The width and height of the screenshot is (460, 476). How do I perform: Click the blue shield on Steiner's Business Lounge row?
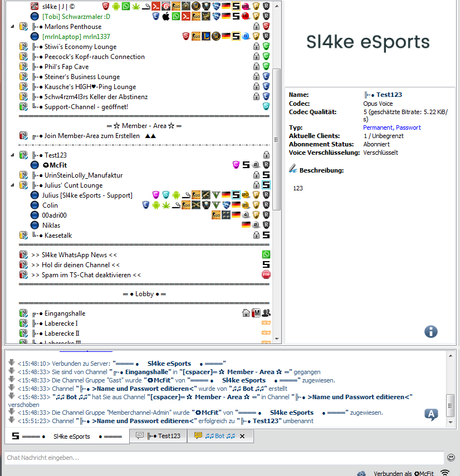266,76
